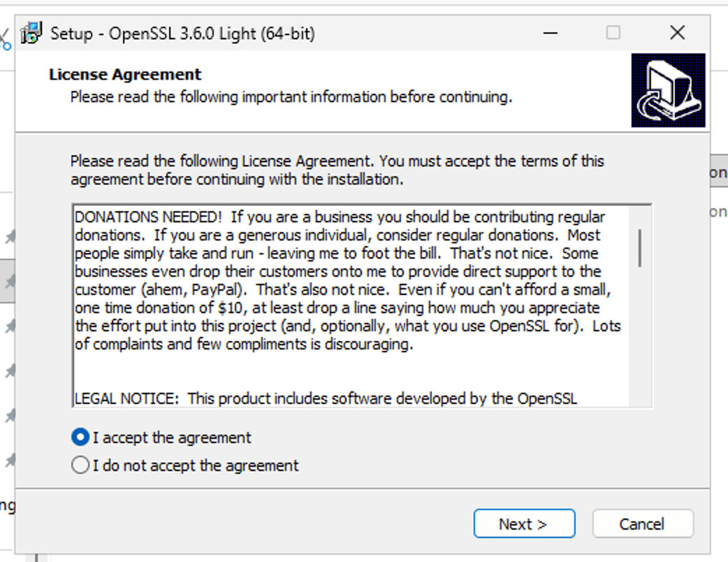This screenshot has height=562, width=728.
Task: Click the installer computer graphic in header
Action: pos(668,91)
